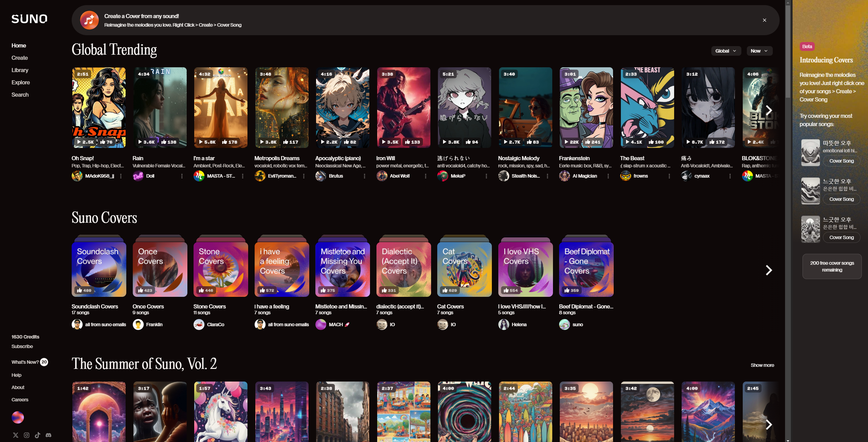Open the Discord social link icon

(48, 435)
